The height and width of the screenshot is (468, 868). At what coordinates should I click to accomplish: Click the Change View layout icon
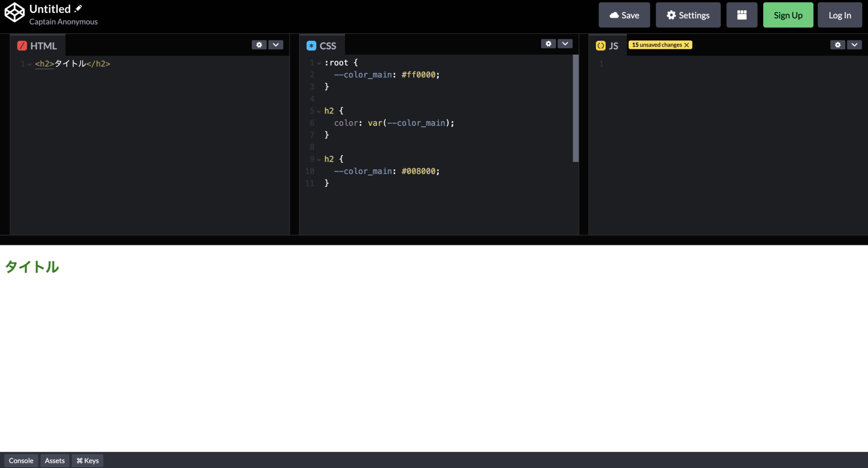click(x=741, y=15)
